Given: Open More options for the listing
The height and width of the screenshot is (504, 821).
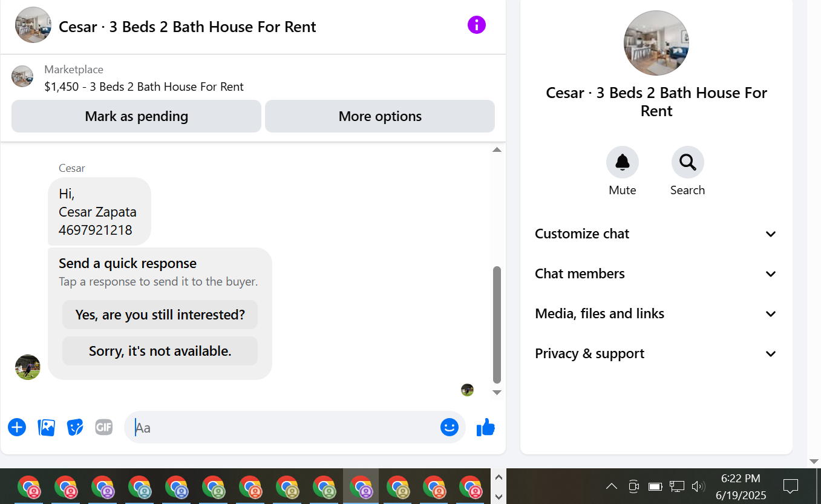Looking at the screenshot, I should tap(380, 116).
